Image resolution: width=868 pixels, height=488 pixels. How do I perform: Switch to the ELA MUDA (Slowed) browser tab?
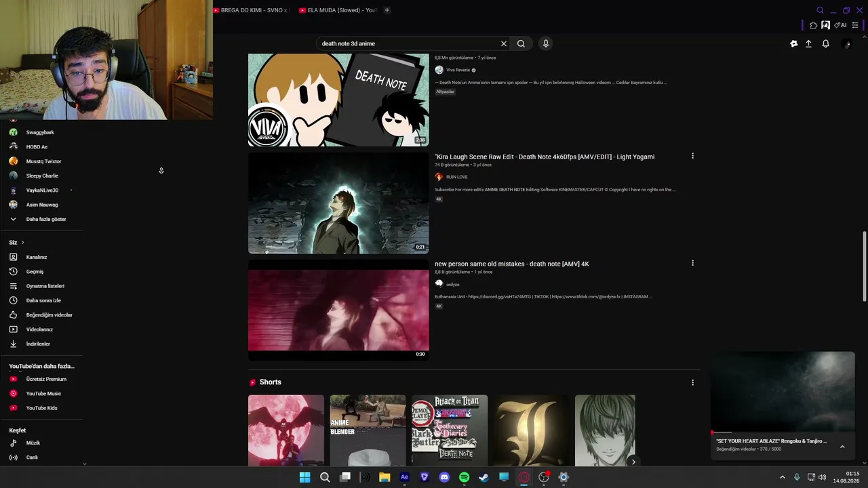[x=338, y=10]
